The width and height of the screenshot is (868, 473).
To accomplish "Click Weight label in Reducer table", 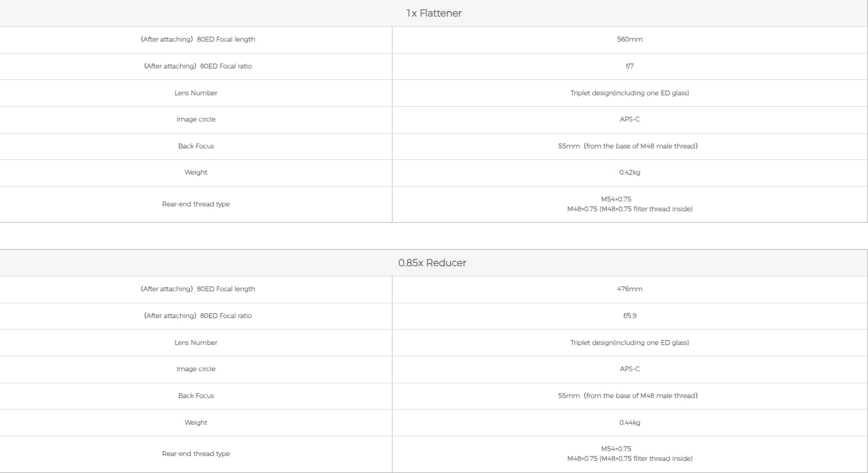I will point(196,422).
